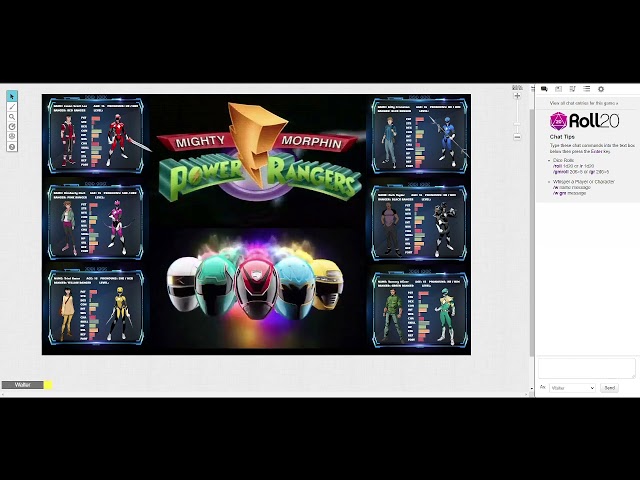Click the Roll20 logo in chat
The width and height of the screenshot is (640, 480).
pos(584,121)
